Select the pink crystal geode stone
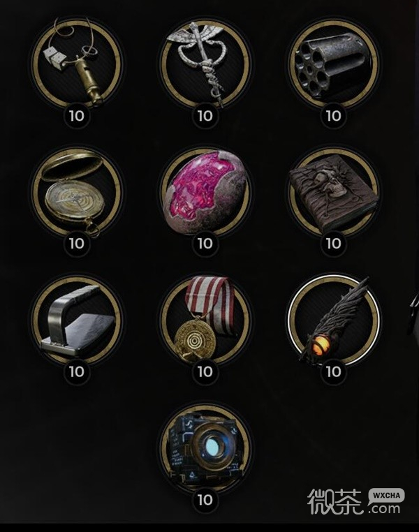 [205, 192]
